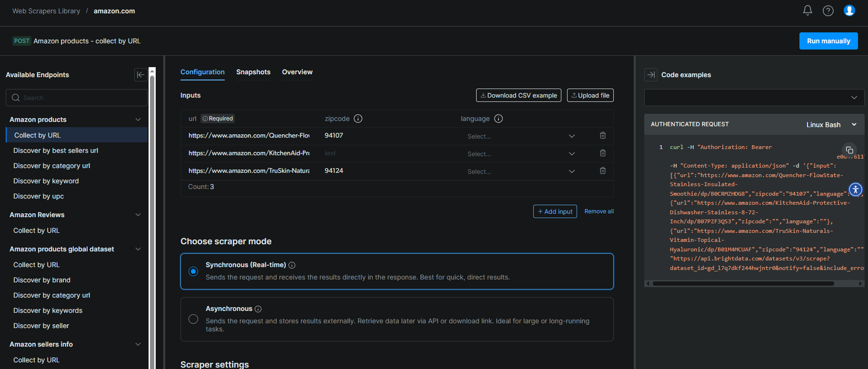Collapse Amazon products global dataset group
The image size is (868, 369).
coord(138,249)
